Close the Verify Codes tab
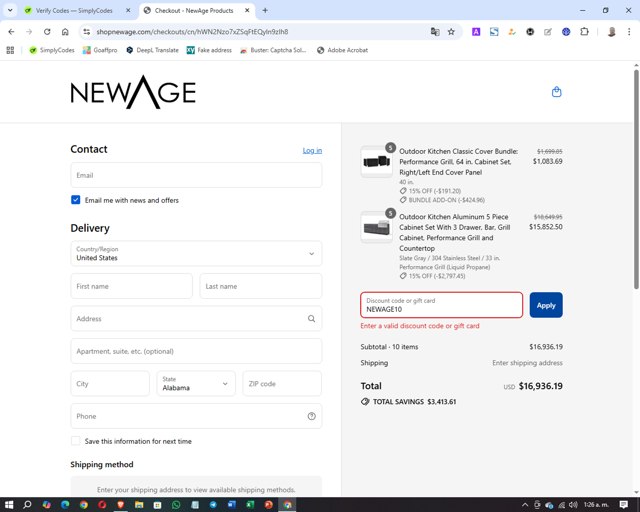Screen dimensions: 640x512 (128, 11)
